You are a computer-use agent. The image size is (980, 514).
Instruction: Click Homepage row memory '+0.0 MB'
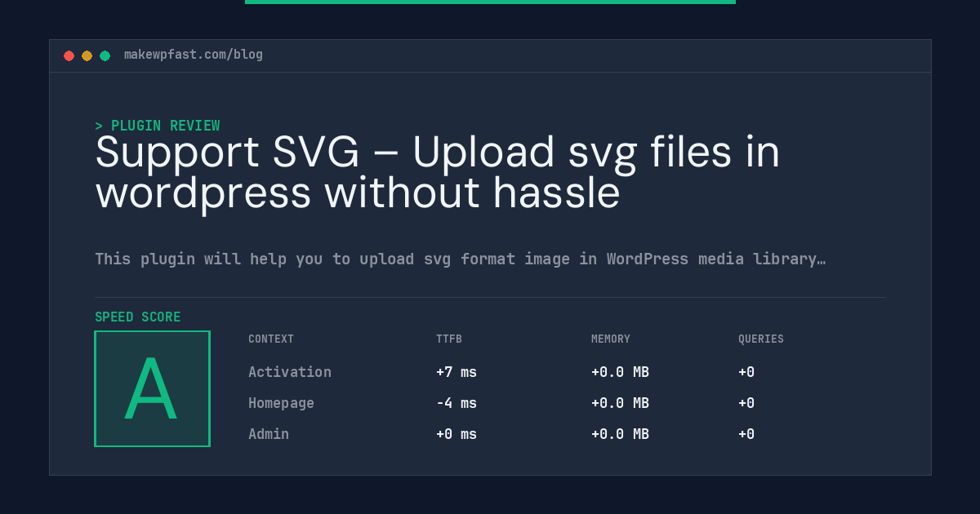pos(620,403)
